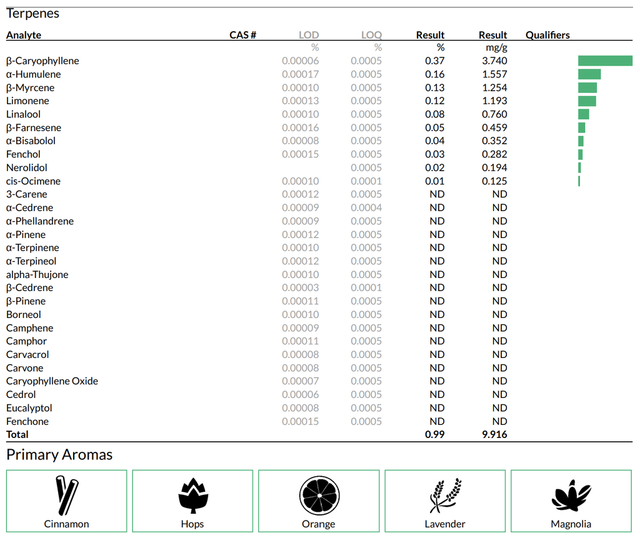This screenshot has height=536, width=640.
Task: Click the Qualifiers column header
Action: 547,35
